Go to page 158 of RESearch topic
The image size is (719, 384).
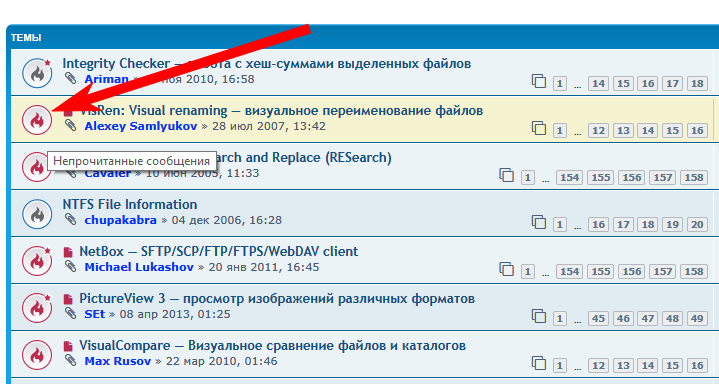(694, 178)
